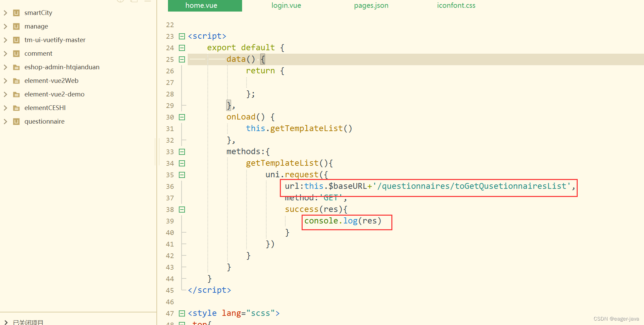Click the 'method:'GET'' line

click(316, 198)
